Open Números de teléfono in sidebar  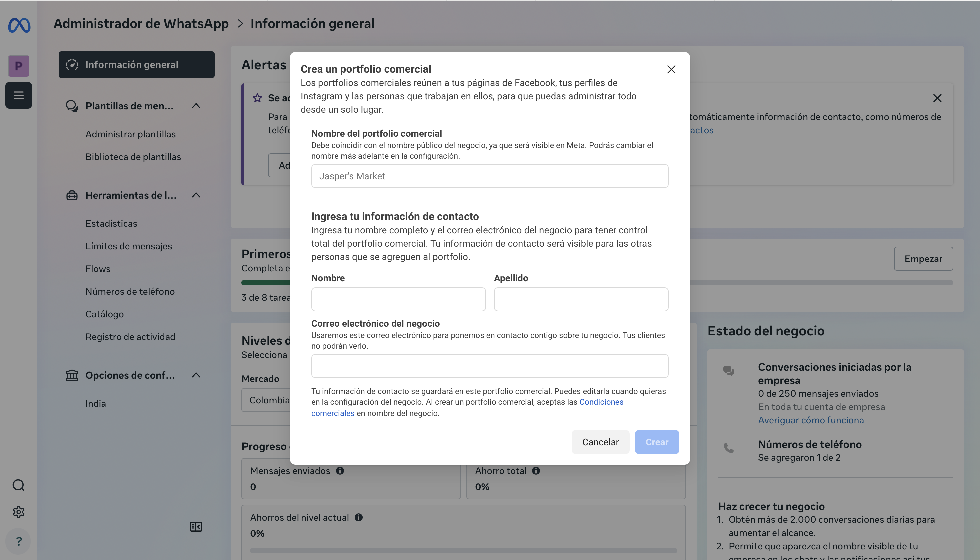[130, 292]
